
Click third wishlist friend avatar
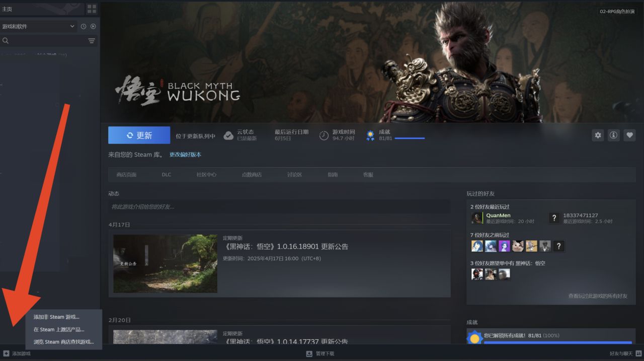504,274
